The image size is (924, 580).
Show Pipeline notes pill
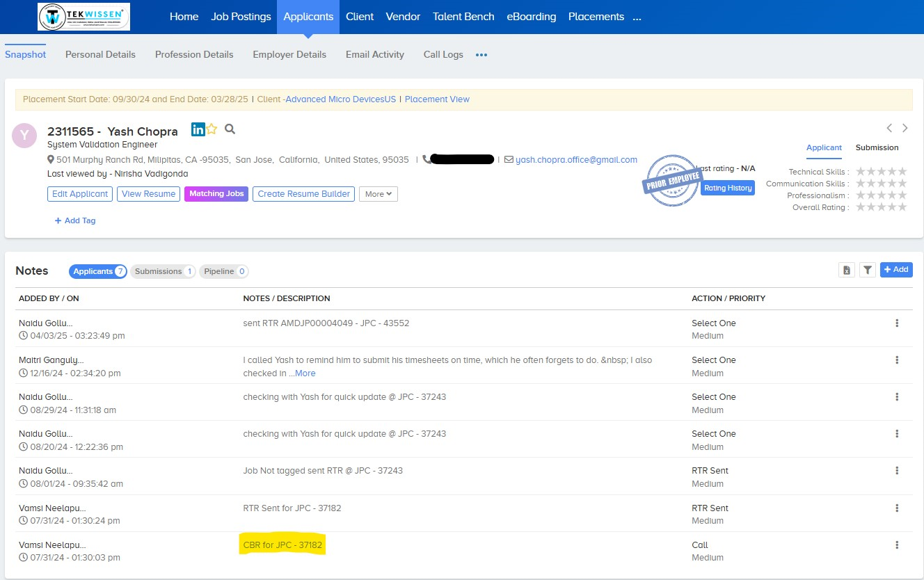click(x=223, y=271)
